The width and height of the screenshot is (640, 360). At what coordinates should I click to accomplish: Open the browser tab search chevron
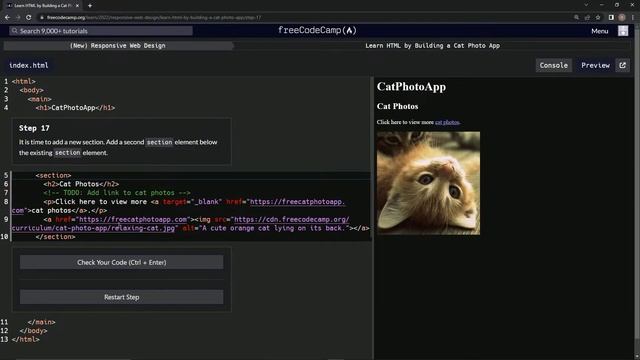[x=586, y=5]
